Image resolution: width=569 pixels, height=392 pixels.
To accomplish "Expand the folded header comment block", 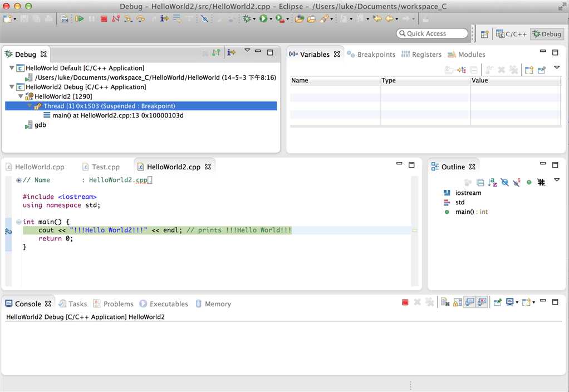I will (x=18, y=180).
